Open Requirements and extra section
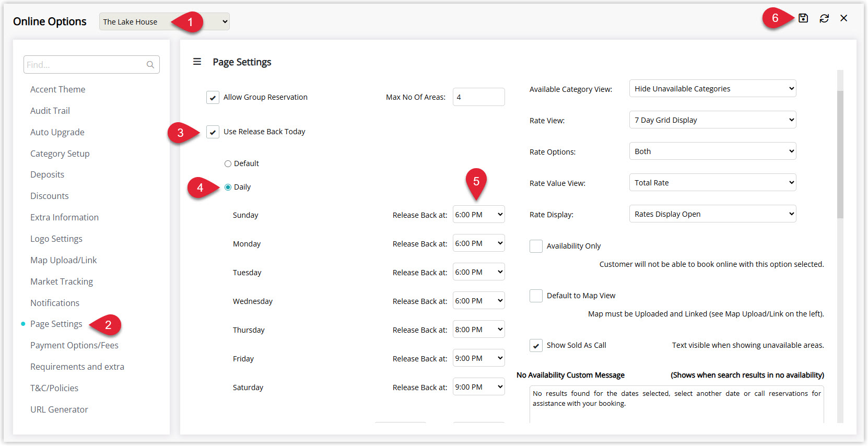The height and width of the screenshot is (446, 868). click(77, 367)
